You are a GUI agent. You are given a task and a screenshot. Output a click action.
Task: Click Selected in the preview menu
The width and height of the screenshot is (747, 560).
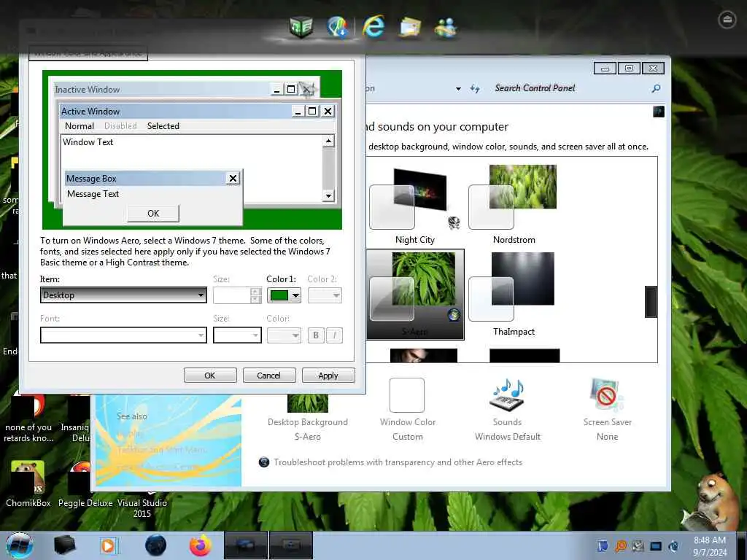[163, 126]
